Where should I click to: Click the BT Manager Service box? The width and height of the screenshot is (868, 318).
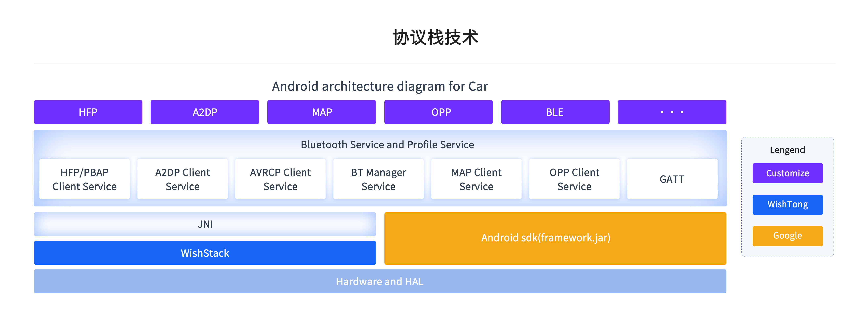click(x=378, y=179)
